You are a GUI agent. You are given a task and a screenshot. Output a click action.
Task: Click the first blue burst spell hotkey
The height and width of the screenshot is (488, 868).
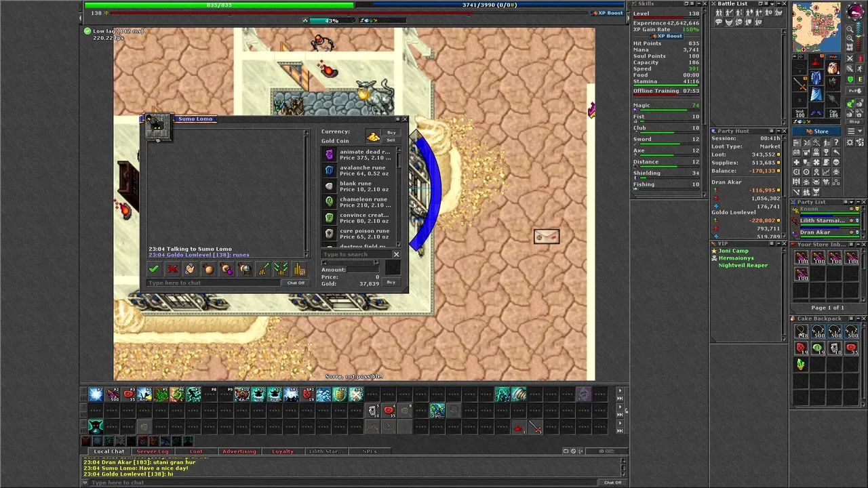point(95,394)
